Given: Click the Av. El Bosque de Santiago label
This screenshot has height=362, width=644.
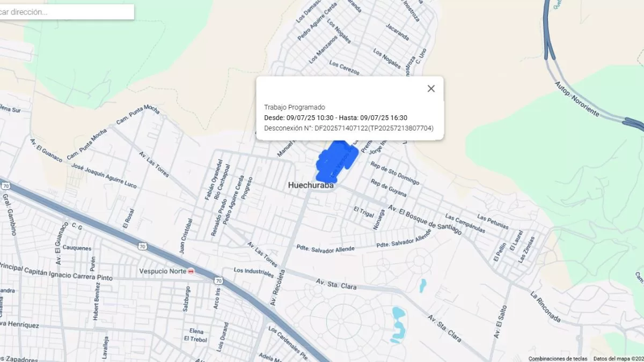Looking at the screenshot, I should click(425, 219).
